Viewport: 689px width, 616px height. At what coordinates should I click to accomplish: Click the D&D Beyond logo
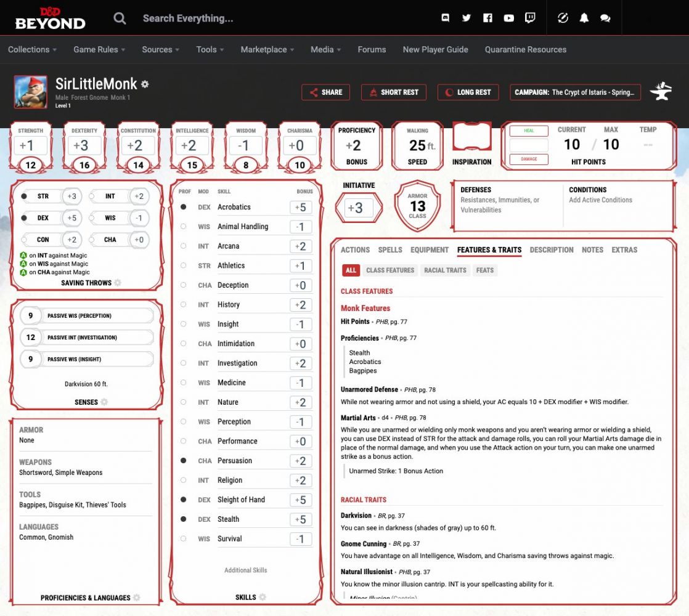50,18
